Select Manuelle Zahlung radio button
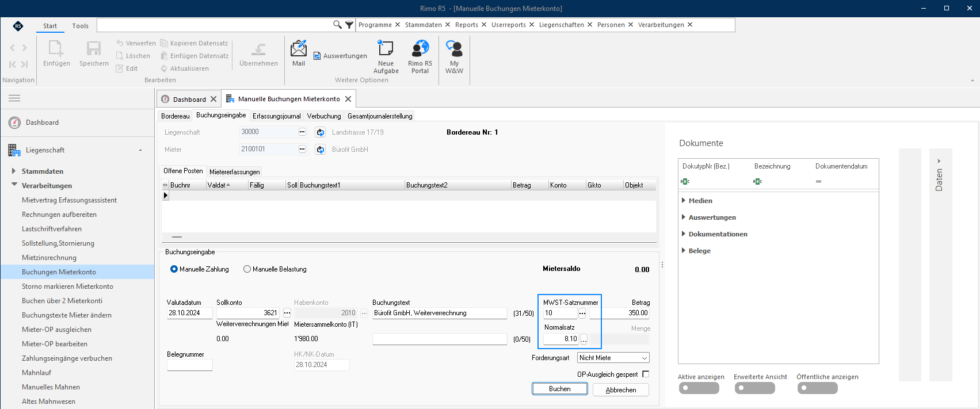The width and height of the screenshot is (980, 409). click(x=174, y=269)
